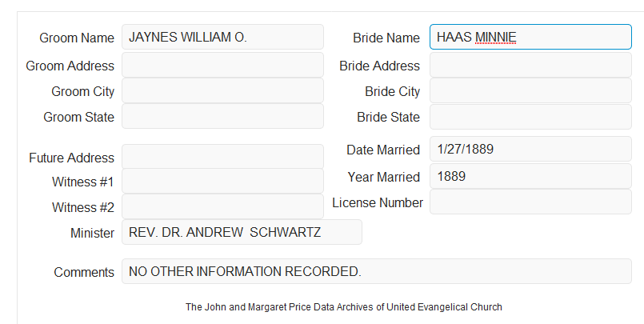Focus the empty Groom Address field

(222, 65)
